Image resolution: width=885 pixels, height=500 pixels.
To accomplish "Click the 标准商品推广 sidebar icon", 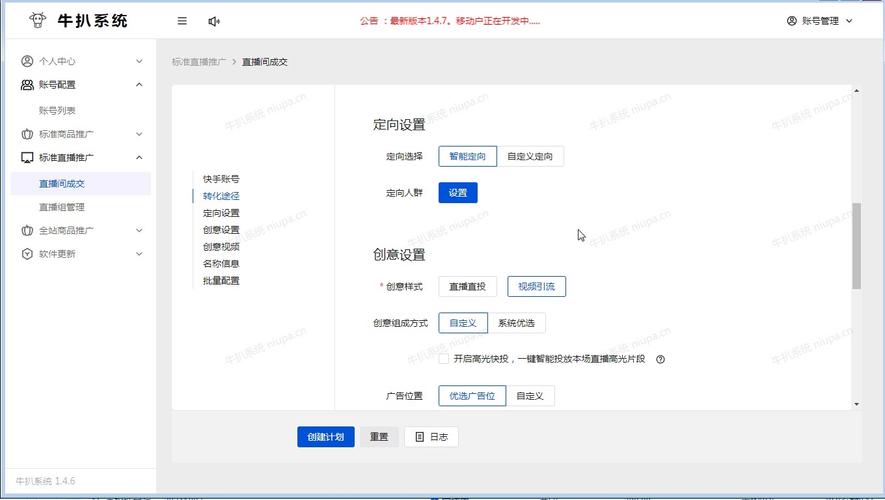I will point(27,134).
